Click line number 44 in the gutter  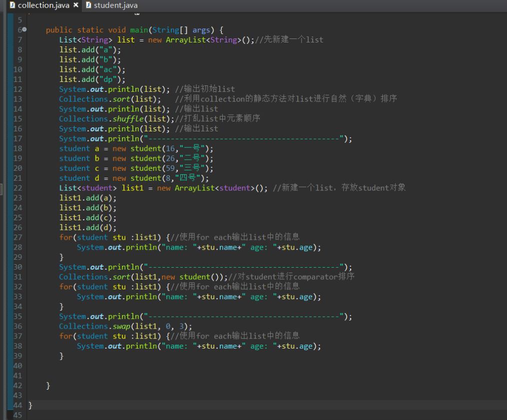click(17, 405)
